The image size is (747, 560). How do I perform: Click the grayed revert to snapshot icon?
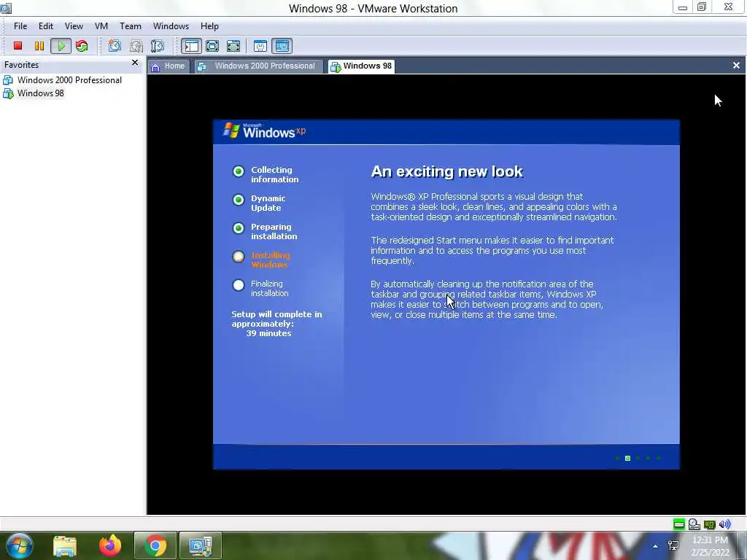(x=136, y=46)
